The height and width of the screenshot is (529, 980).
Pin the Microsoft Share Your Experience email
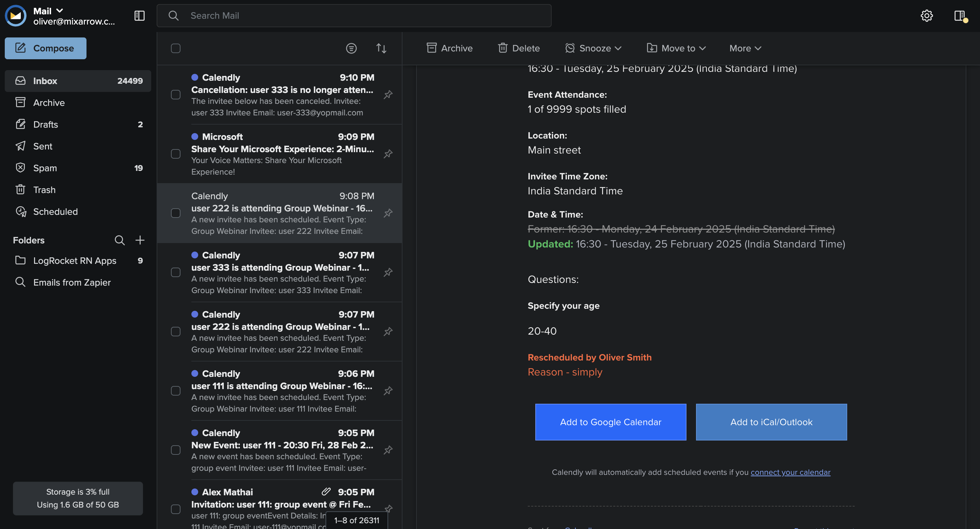[388, 154]
